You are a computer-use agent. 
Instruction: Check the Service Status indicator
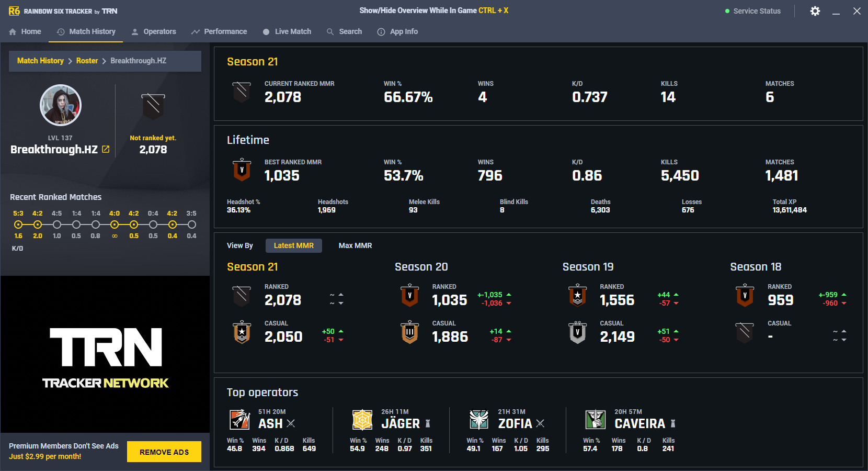pyautogui.click(x=752, y=11)
